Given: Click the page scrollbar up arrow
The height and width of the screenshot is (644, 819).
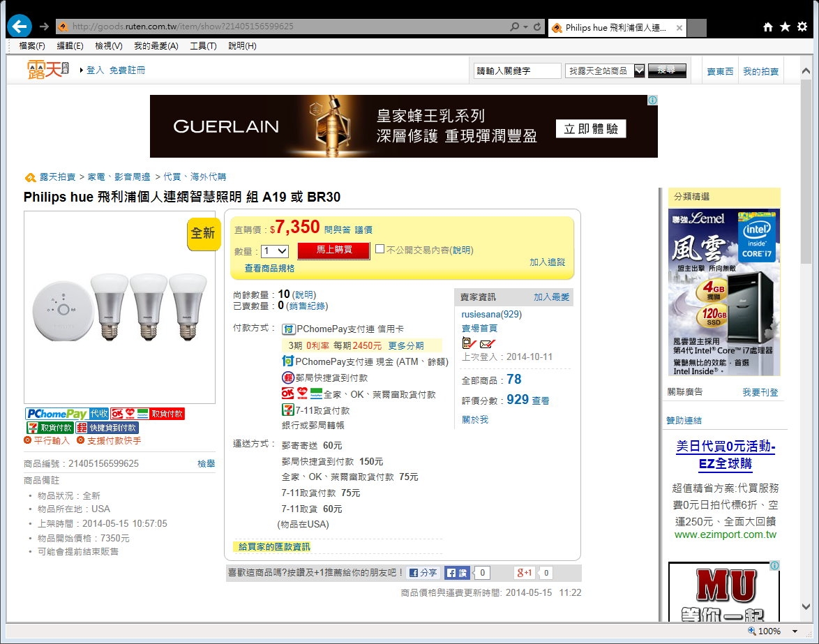Looking at the screenshot, I should [806, 71].
